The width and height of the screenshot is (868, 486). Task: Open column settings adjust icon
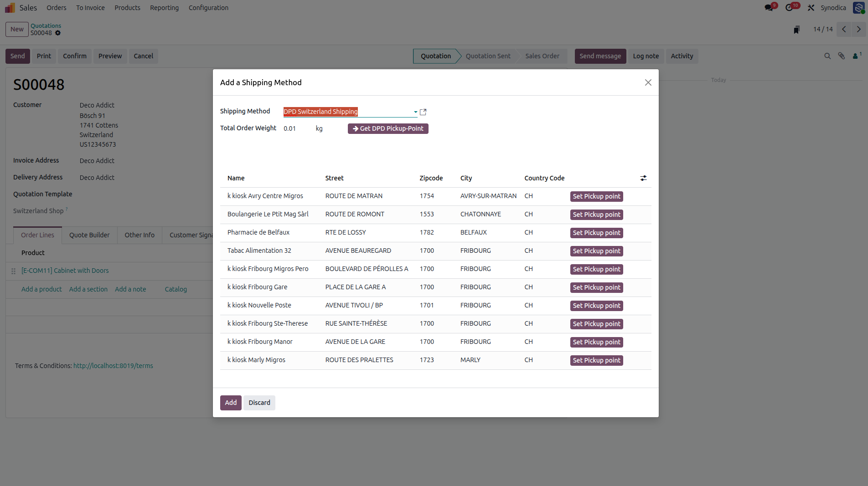click(x=643, y=178)
